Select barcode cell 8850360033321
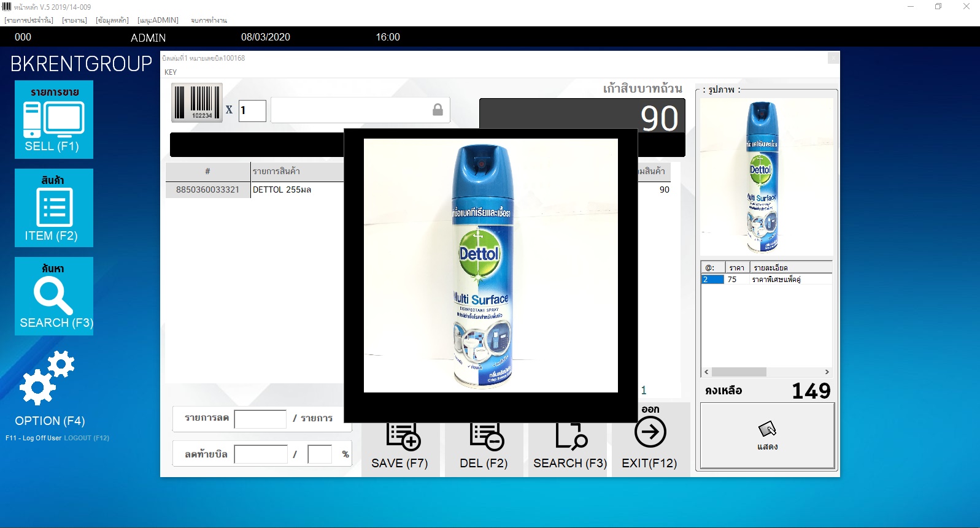This screenshot has width=980, height=528. click(207, 189)
